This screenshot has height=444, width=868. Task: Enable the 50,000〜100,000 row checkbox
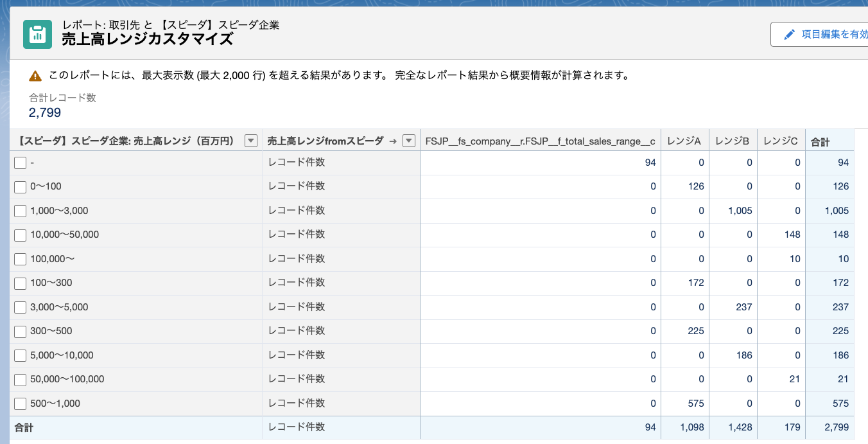pyautogui.click(x=20, y=380)
